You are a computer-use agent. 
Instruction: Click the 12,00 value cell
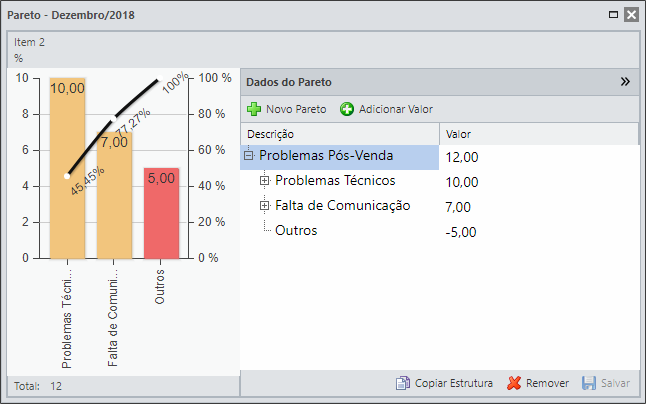tap(462, 157)
